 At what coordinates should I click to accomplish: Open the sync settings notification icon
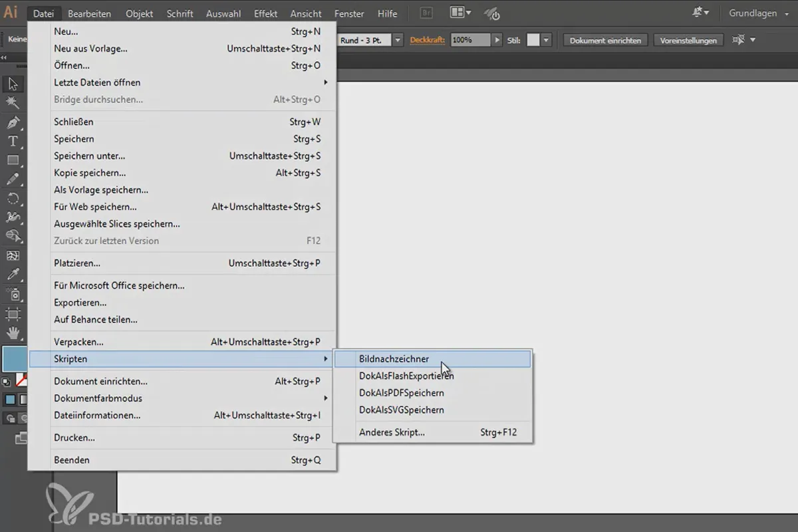point(700,13)
